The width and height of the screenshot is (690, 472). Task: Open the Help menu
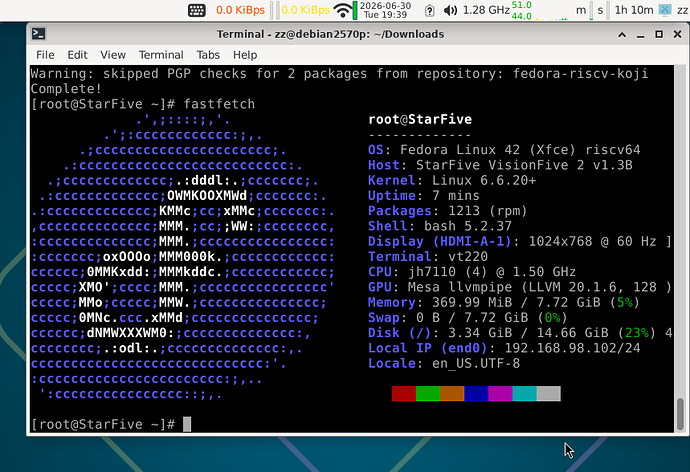(245, 55)
